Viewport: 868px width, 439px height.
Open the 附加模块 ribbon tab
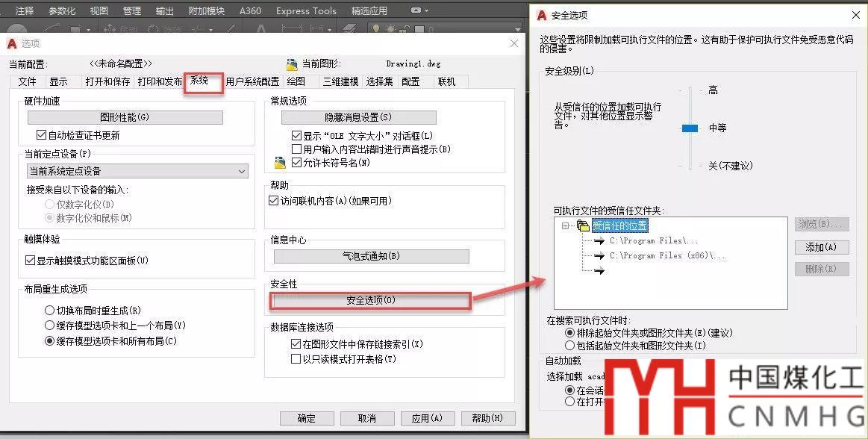pyautogui.click(x=207, y=10)
